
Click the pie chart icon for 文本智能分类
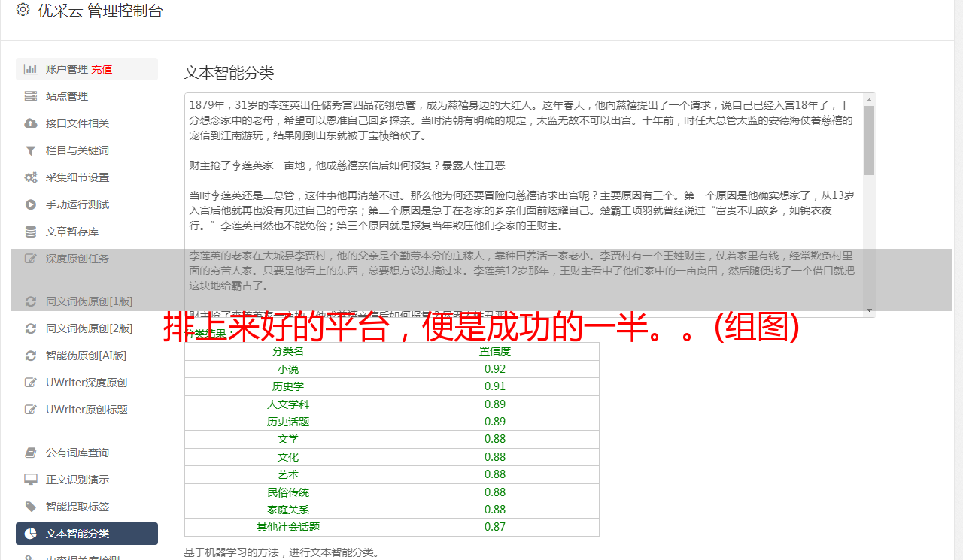pos(31,534)
